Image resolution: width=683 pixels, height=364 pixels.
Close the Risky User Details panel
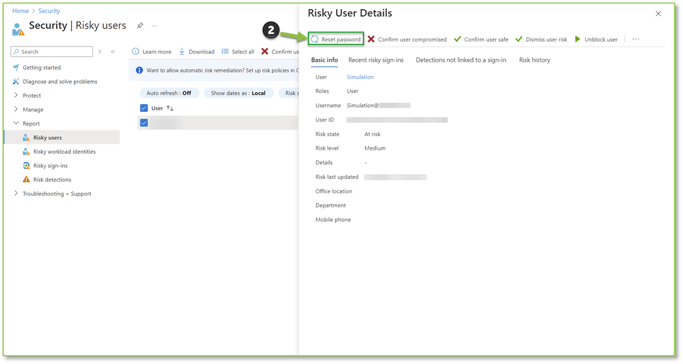click(x=658, y=14)
